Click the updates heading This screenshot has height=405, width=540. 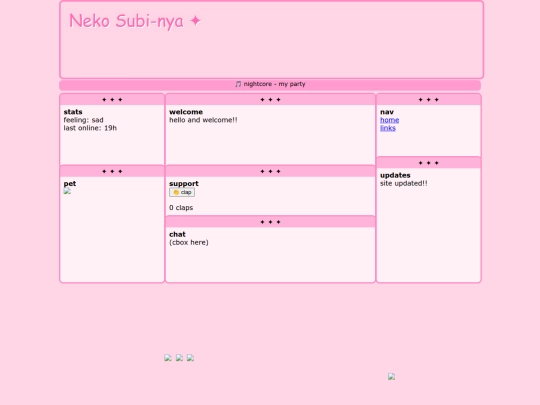click(x=395, y=175)
